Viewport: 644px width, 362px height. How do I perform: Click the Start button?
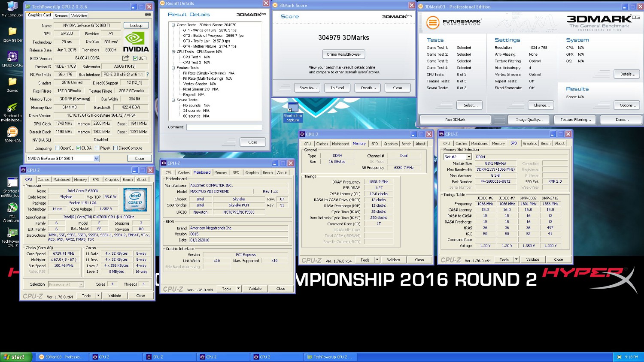pyautogui.click(x=16, y=357)
